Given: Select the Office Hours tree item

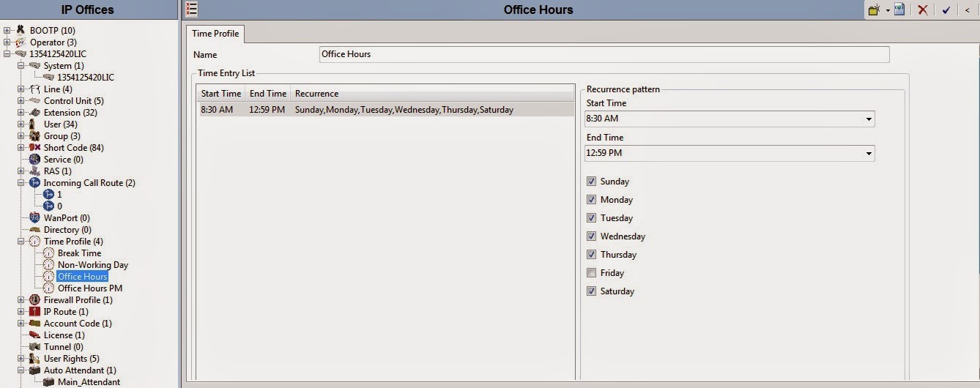Looking at the screenshot, I should pyautogui.click(x=82, y=276).
